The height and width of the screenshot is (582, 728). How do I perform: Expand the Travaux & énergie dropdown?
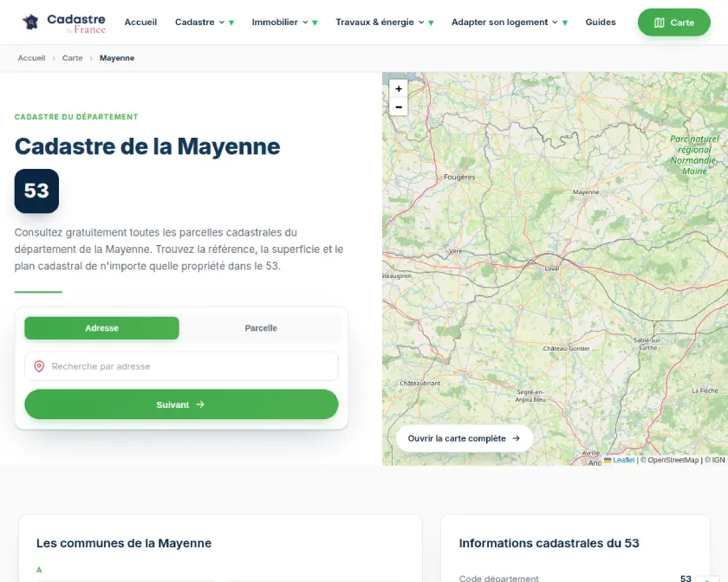tap(385, 23)
